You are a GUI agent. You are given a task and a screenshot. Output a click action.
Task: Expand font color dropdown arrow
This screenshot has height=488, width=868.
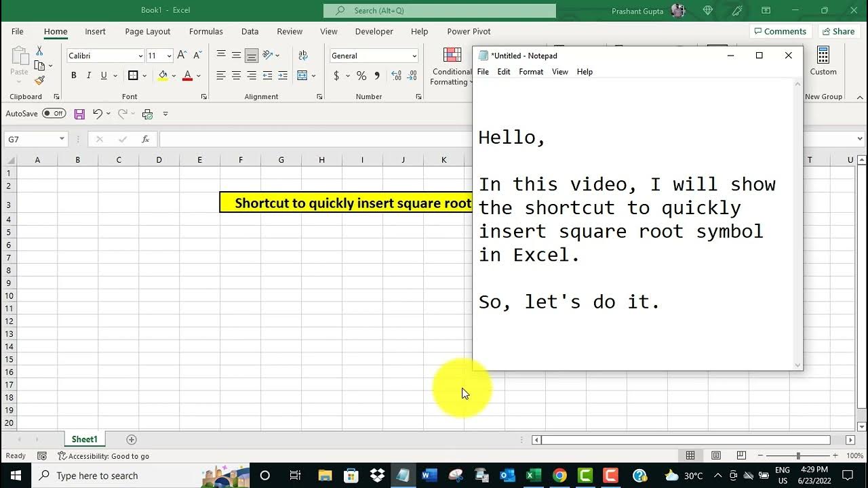[198, 76]
